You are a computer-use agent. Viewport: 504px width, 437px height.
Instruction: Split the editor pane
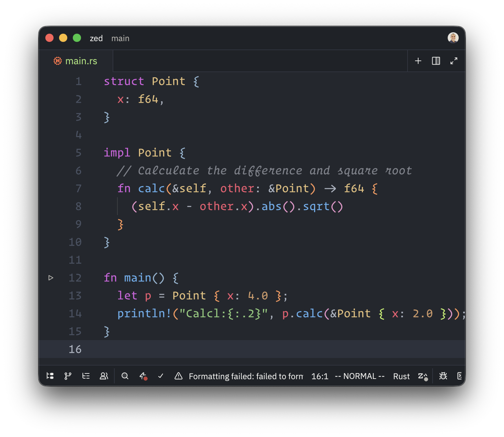point(436,61)
